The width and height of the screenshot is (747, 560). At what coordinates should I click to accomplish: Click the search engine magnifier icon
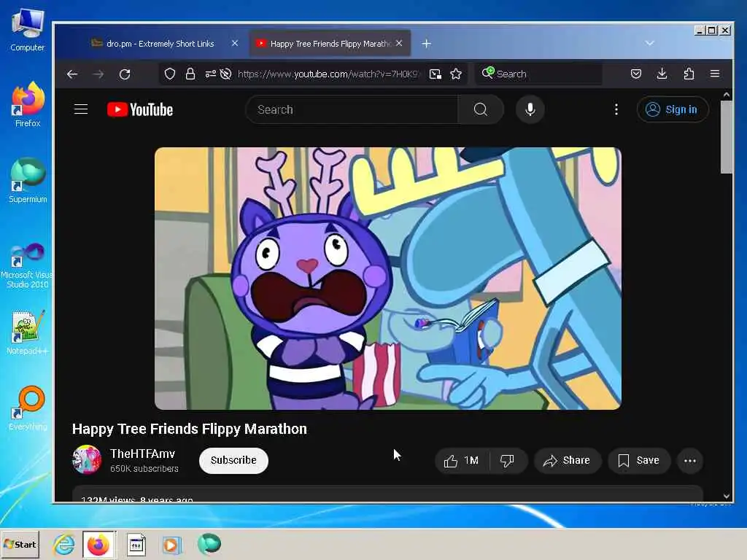pos(488,73)
